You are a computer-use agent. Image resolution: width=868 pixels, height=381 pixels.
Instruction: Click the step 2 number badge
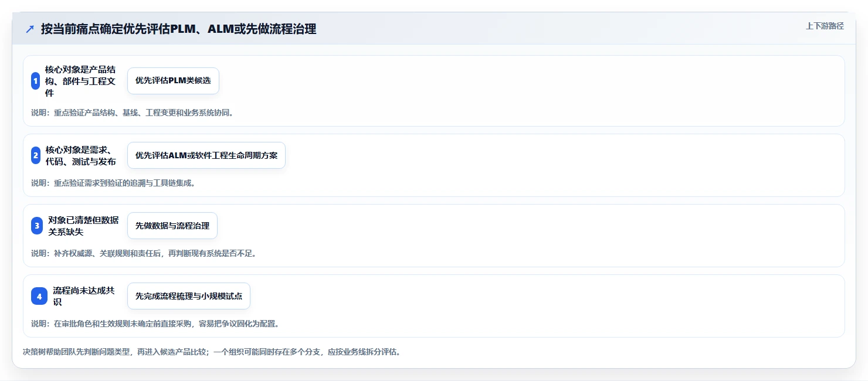click(36, 155)
